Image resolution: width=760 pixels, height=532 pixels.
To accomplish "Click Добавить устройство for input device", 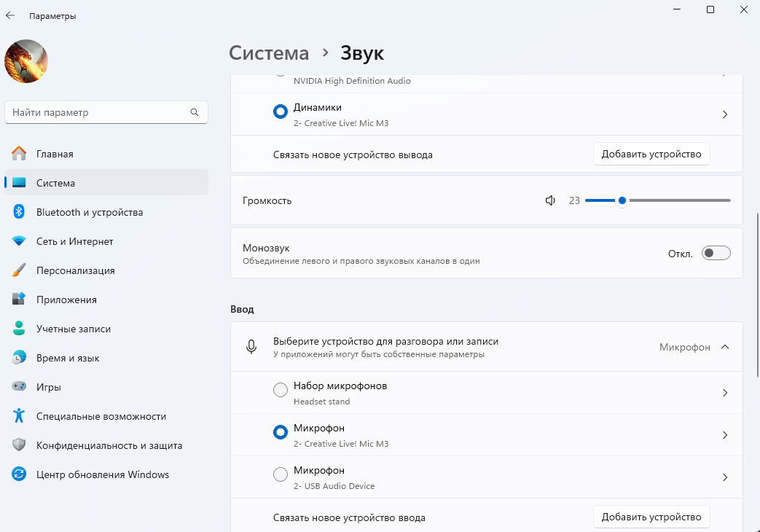I will coord(651,517).
